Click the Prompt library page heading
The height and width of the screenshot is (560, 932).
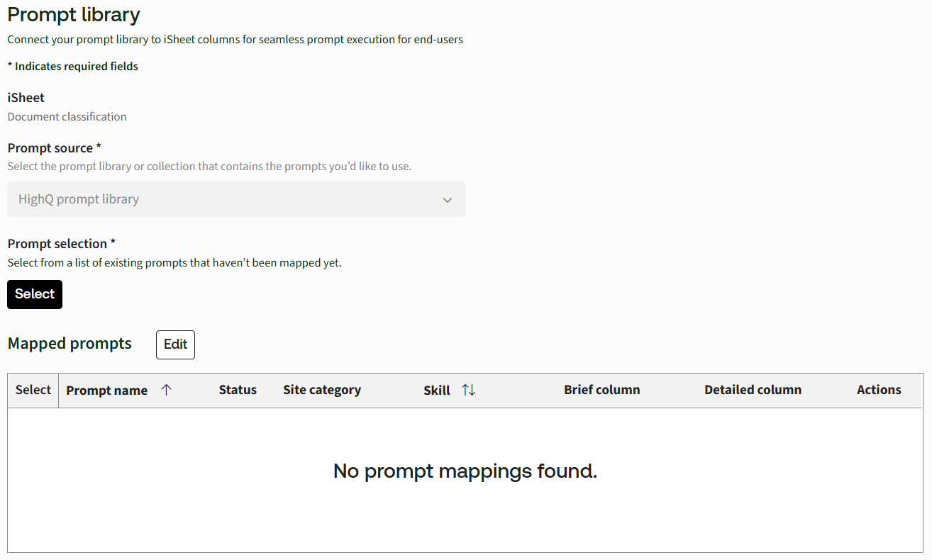(x=74, y=15)
